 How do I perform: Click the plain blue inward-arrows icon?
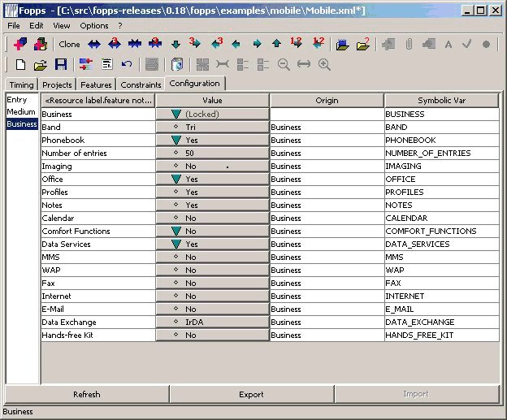[x=135, y=43]
